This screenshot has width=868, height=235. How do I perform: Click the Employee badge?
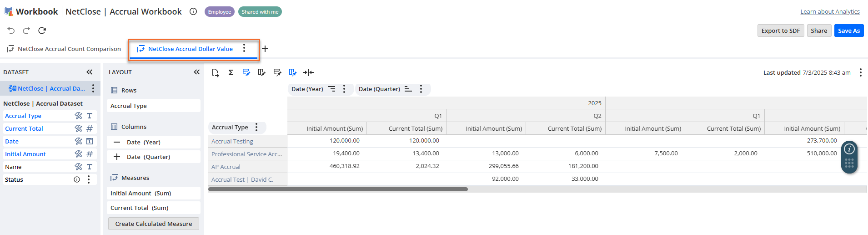point(220,12)
